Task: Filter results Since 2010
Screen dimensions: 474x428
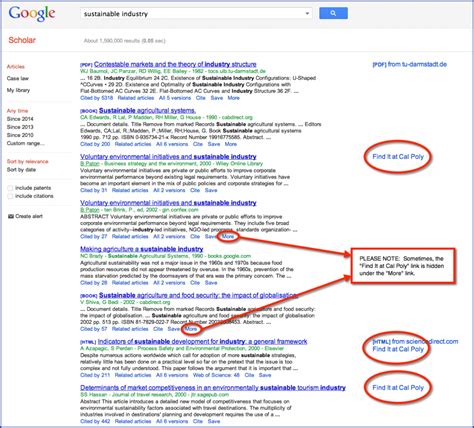Action: [20, 135]
